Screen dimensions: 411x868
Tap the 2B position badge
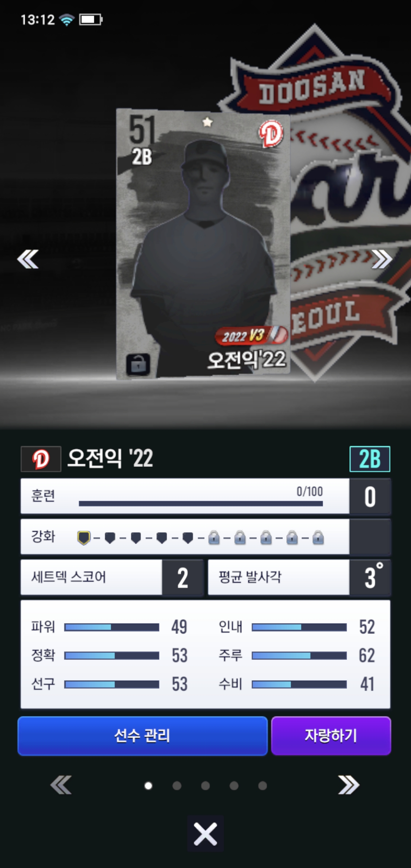point(370,459)
